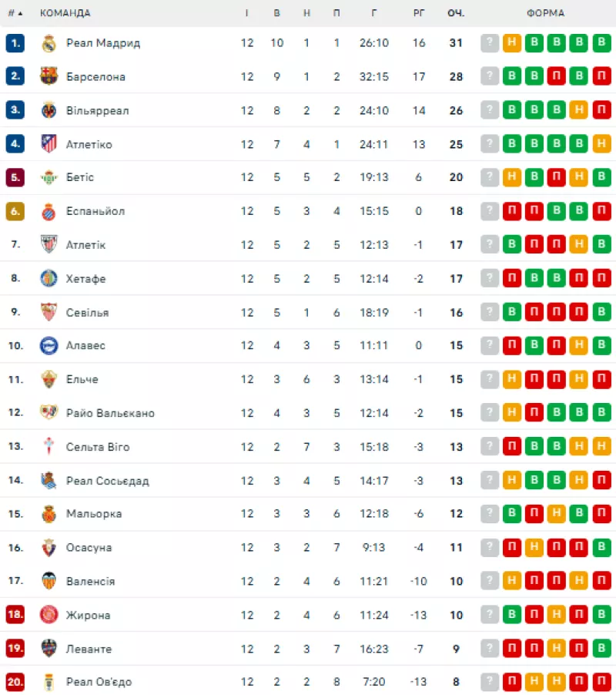
Task: Select the Атлетіко club crest icon
Action: (x=49, y=143)
